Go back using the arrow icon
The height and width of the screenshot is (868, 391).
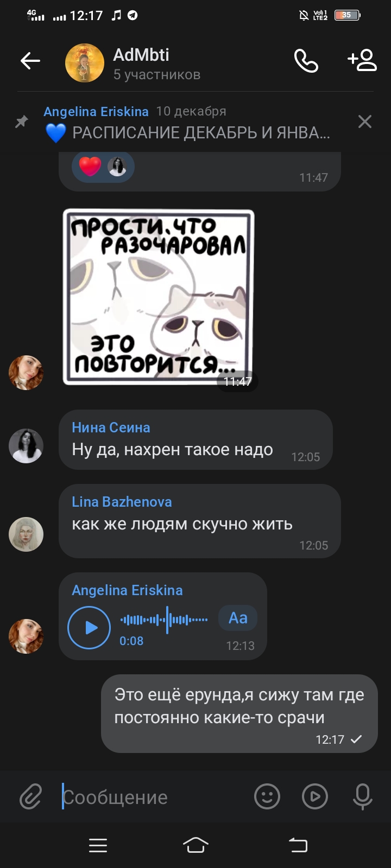click(30, 61)
